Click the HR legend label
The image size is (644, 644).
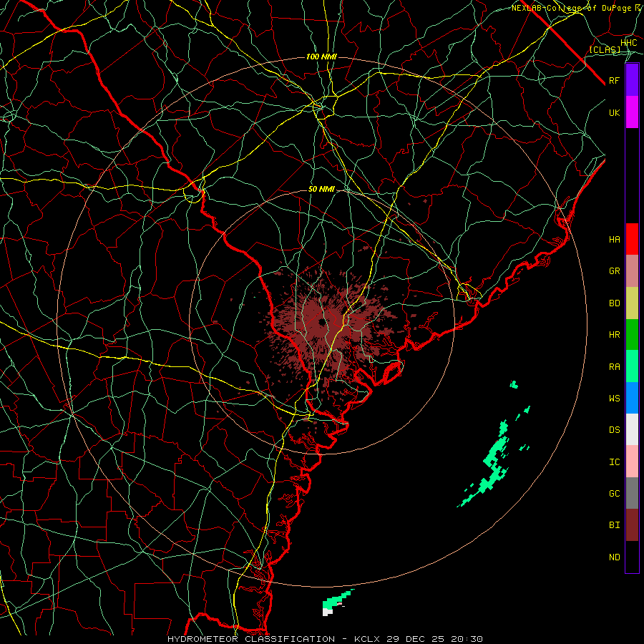[x=615, y=335]
